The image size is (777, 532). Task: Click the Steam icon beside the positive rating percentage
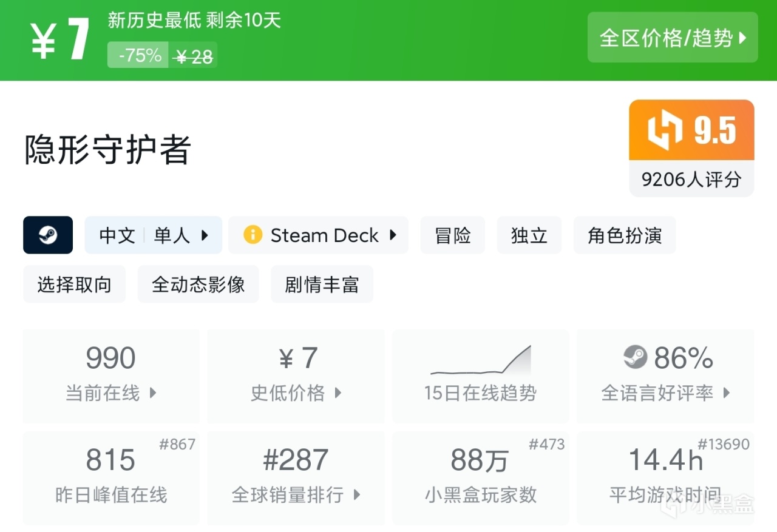[x=635, y=357]
